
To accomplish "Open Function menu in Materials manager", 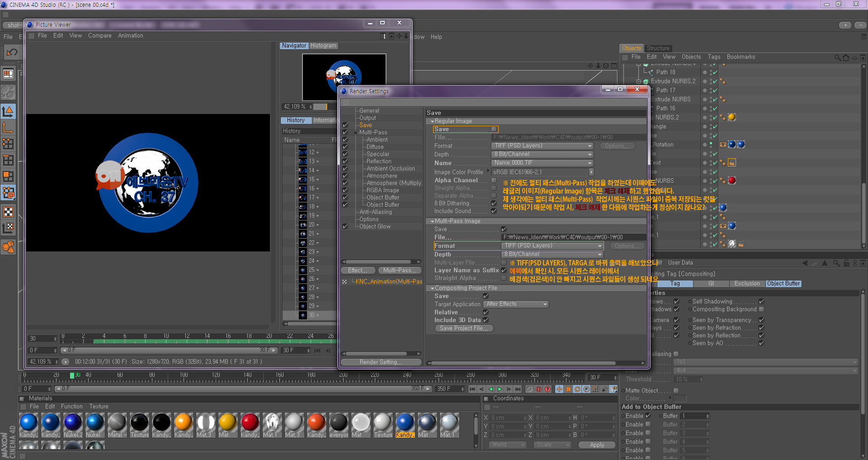I will tap(72, 407).
